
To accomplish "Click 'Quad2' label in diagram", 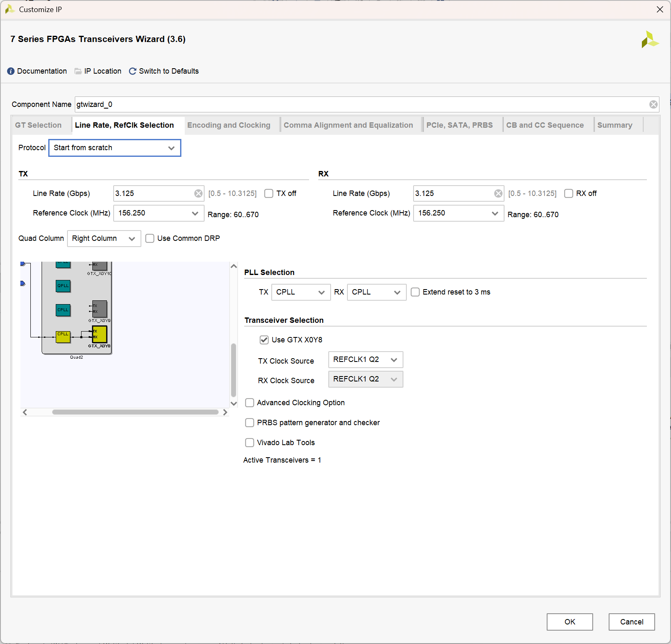I will [x=77, y=357].
